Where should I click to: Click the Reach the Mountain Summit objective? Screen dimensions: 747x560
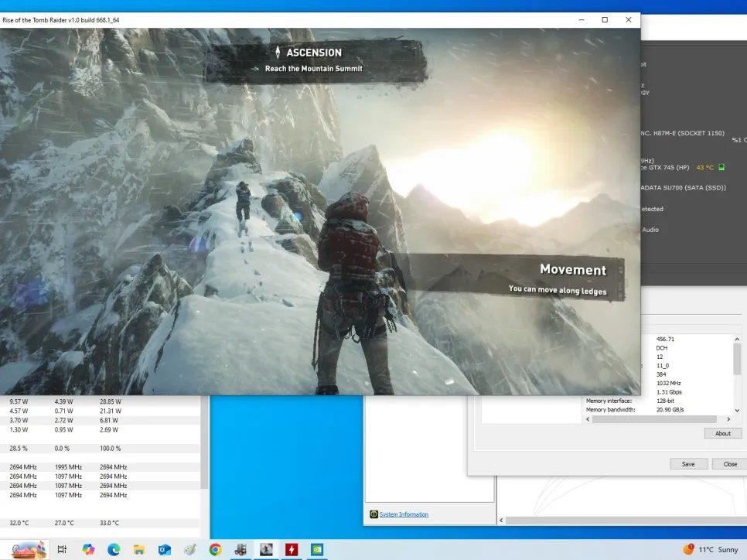coord(313,69)
